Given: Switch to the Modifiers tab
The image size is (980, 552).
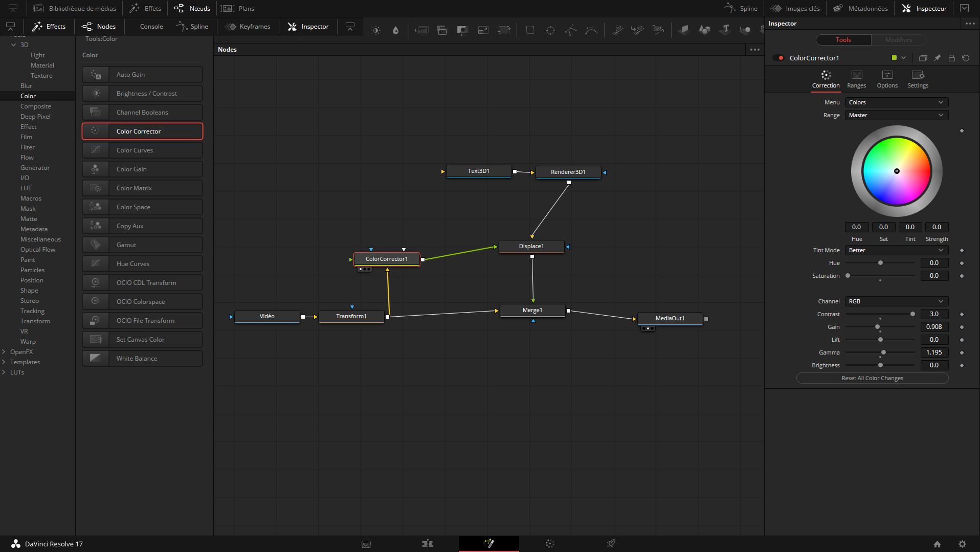Looking at the screenshot, I should click(898, 40).
